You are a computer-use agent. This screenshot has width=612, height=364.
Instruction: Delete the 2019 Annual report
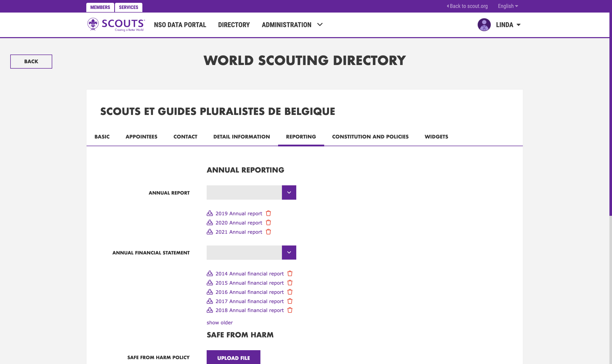coord(268,213)
